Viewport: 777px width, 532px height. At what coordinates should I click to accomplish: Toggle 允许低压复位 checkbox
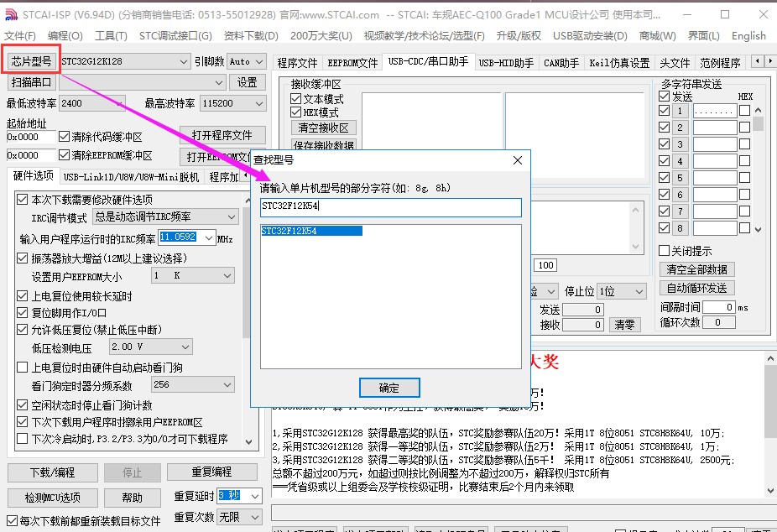coord(23,330)
